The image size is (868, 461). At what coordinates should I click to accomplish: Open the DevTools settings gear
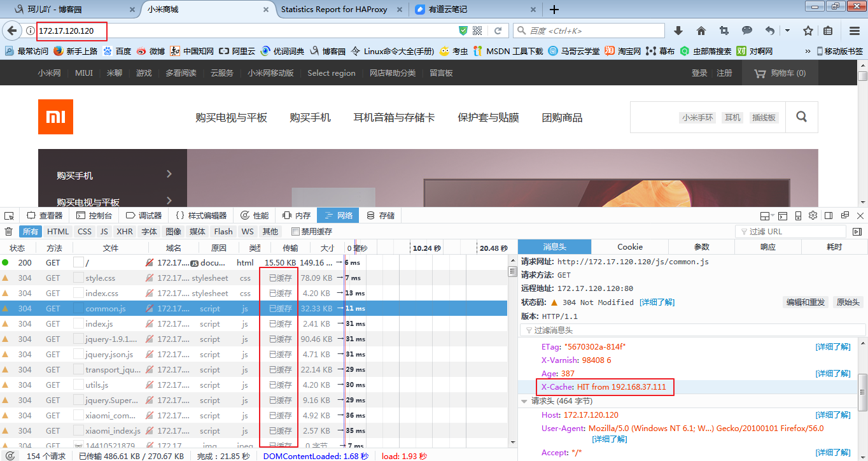(x=813, y=215)
